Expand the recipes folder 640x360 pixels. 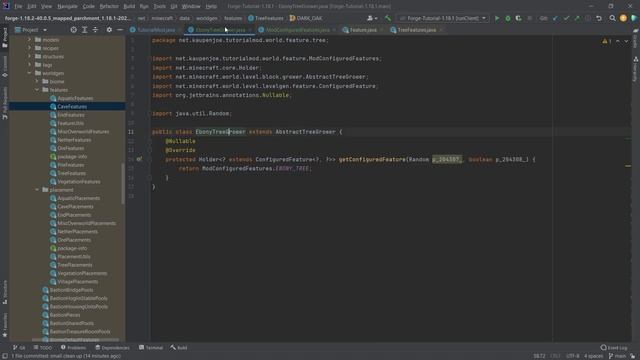point(29,48)
